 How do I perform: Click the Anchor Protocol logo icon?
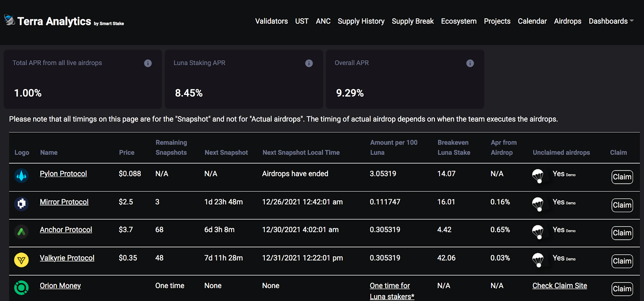(21, 232)
